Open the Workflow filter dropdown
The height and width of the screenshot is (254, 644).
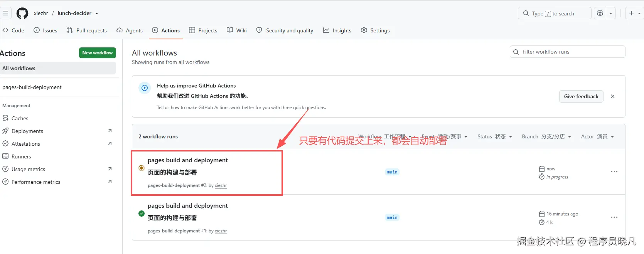tap(385, 136)
